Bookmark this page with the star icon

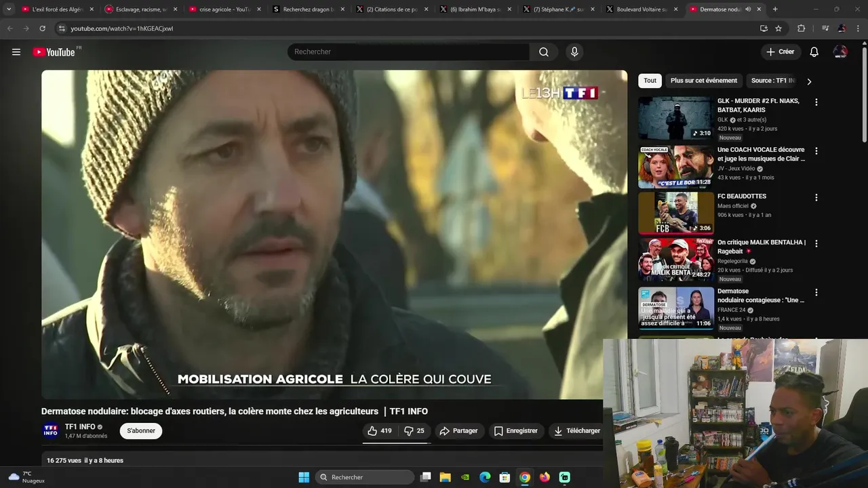pos(778,28)
